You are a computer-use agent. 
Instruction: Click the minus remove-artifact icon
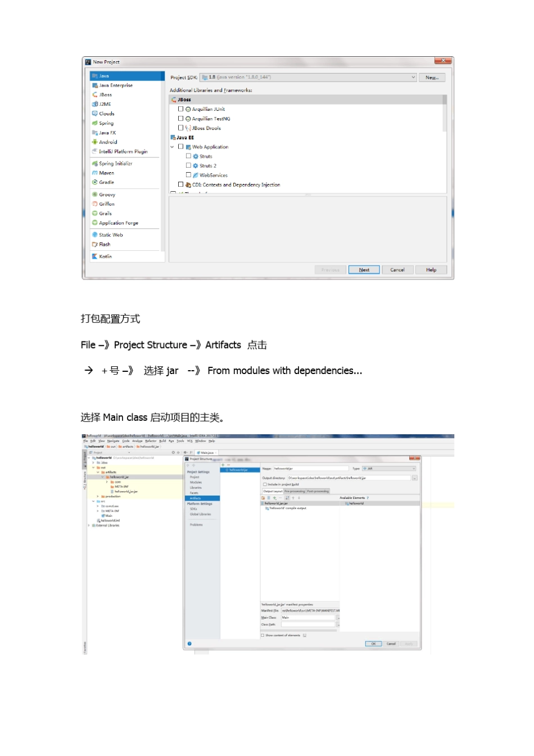[228, 465]
